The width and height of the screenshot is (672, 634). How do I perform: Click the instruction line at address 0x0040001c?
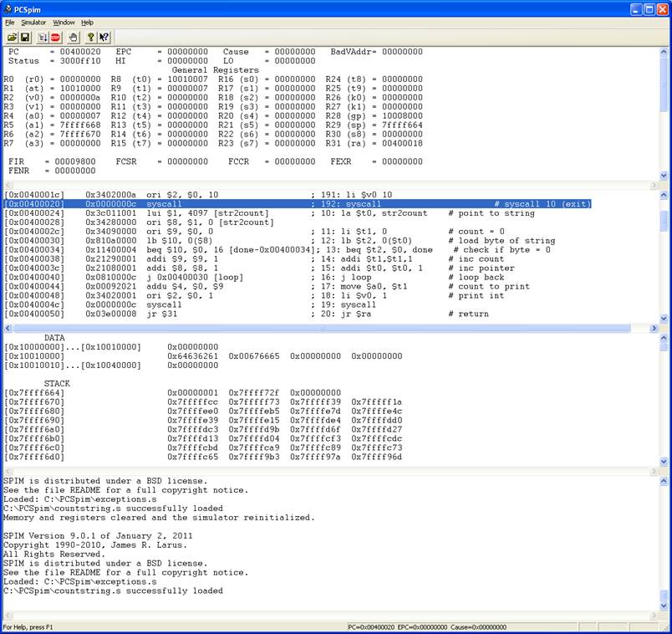[x=198, y=195]
